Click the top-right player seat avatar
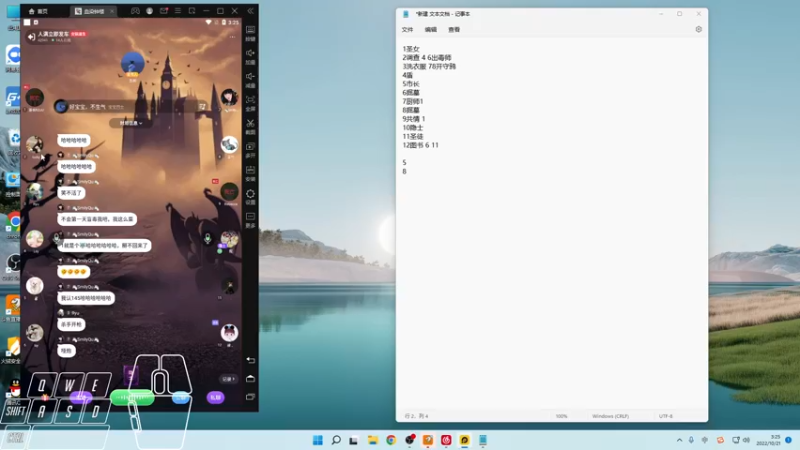The width and height of the screenshot is (800, 450). pyautogui.click(x=229, y=97)
